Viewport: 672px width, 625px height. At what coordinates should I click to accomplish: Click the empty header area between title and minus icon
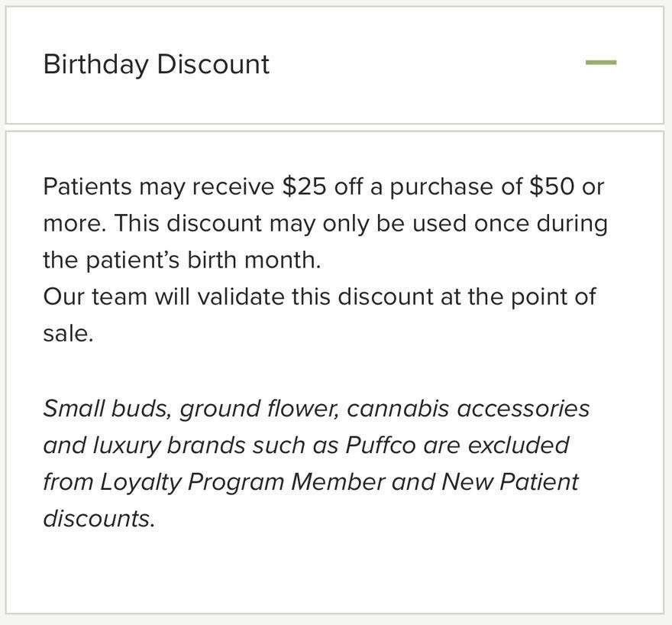point(428,64)
